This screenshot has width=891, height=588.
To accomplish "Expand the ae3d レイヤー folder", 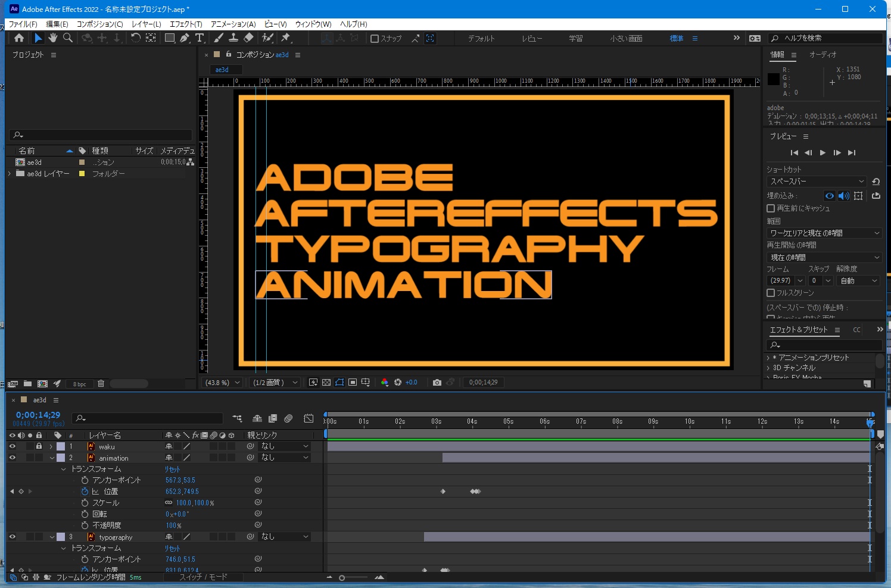I will pos(10,174).
